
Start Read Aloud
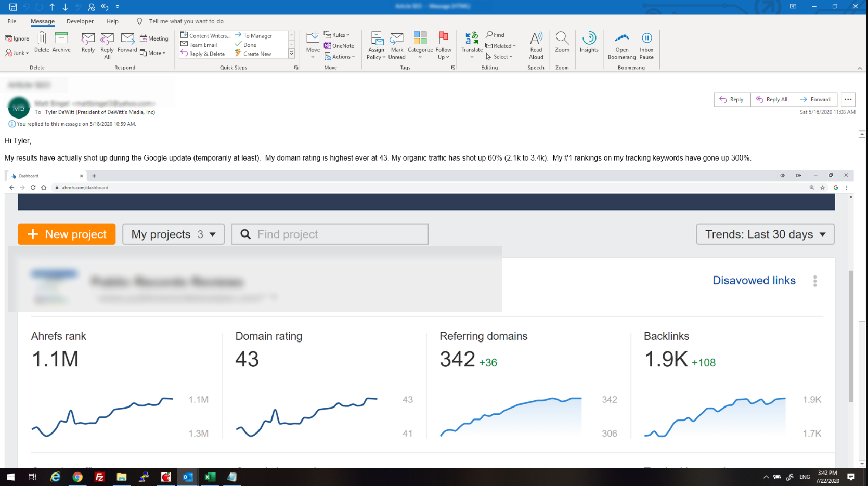click(536, 46)
